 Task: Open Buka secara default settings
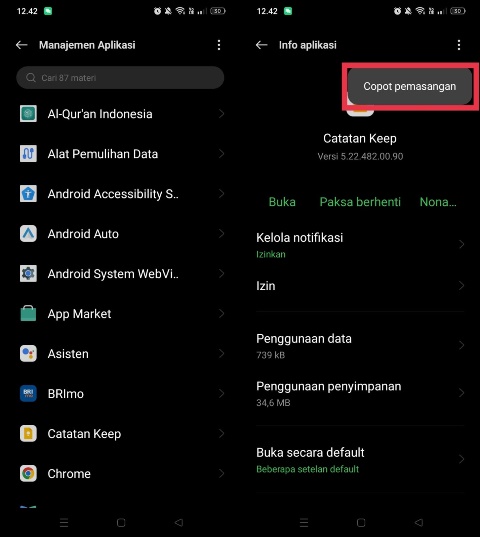(x=360, y=460)
